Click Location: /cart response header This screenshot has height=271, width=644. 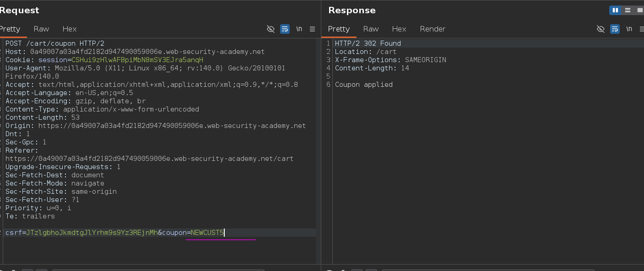point(366,52)
